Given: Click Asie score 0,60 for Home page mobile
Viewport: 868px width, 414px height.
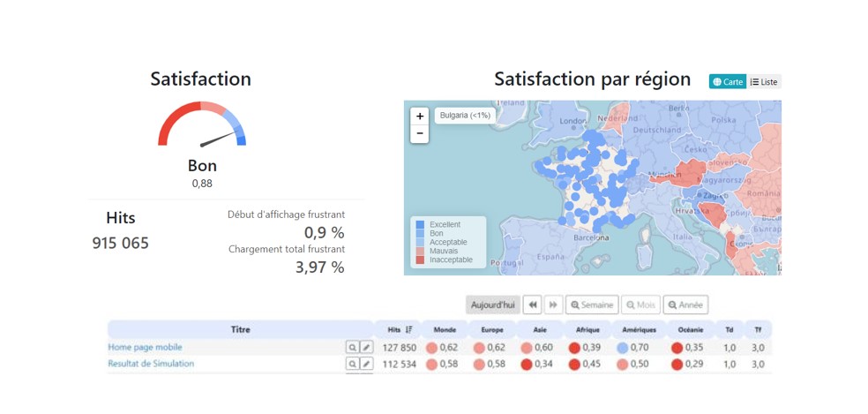Looking at the screenshot, I should click(x=539, y=348).
